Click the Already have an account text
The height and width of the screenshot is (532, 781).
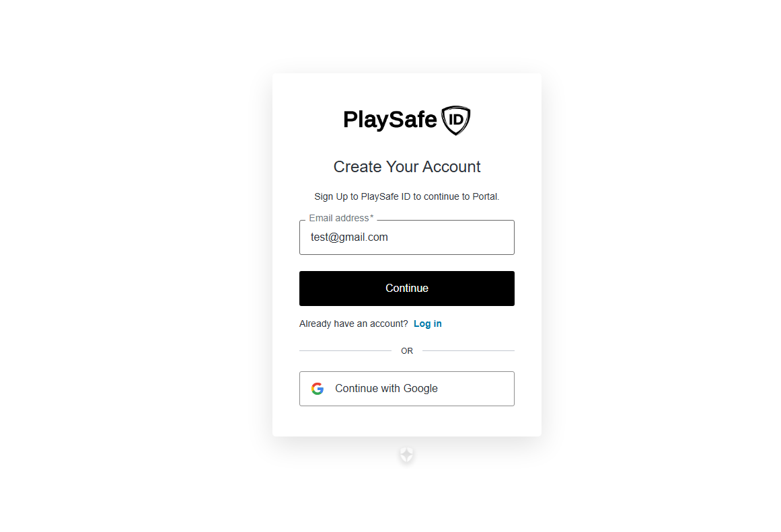[x=354, y=324]
